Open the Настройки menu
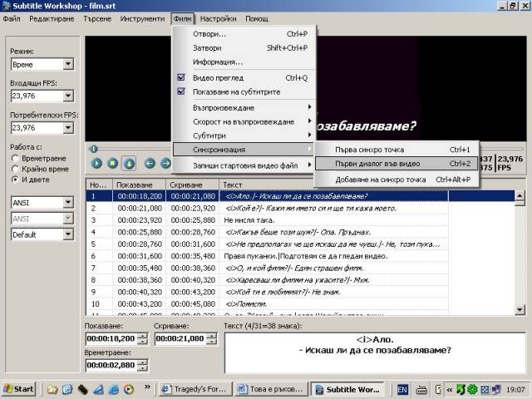This screenshot has width=532, height=399. click(x=218, y=18)
